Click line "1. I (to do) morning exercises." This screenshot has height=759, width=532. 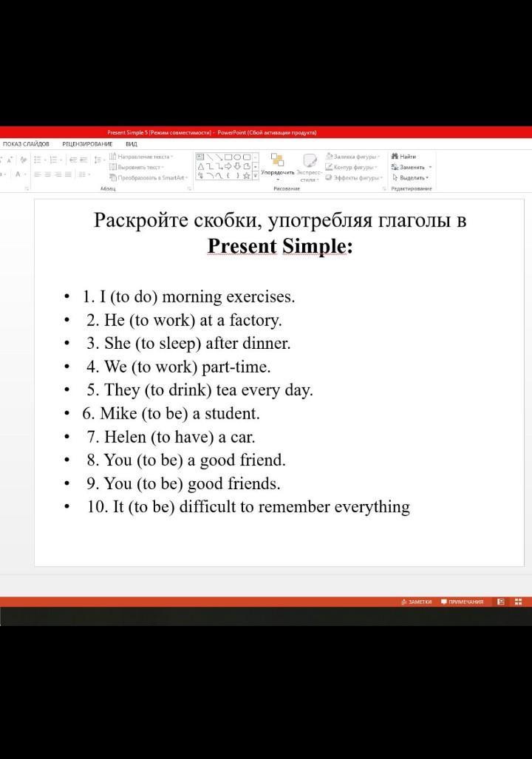pyautogui.click(x=188, y=296)
